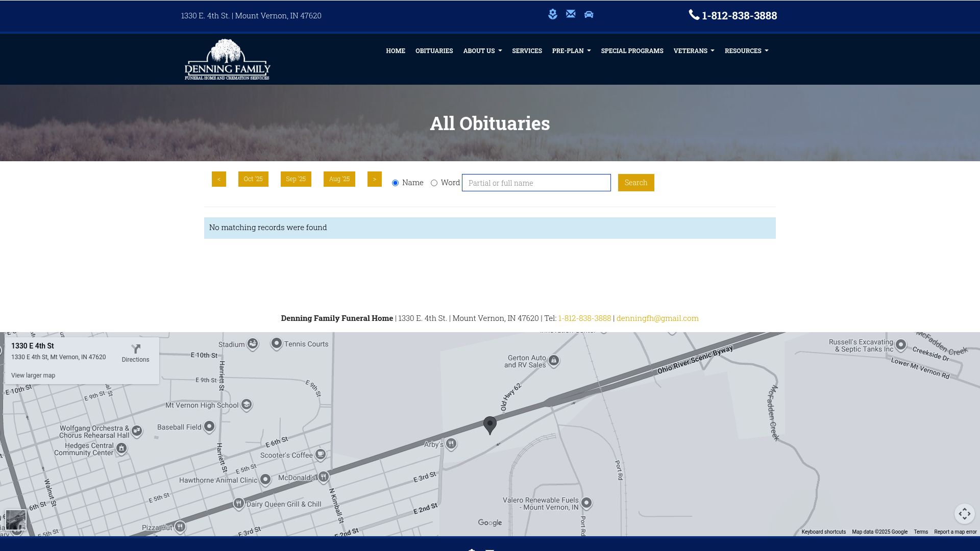The width and height of the screenshot is (980, 551).
Task: Click the car icon in the header
Action: [588, 15]
